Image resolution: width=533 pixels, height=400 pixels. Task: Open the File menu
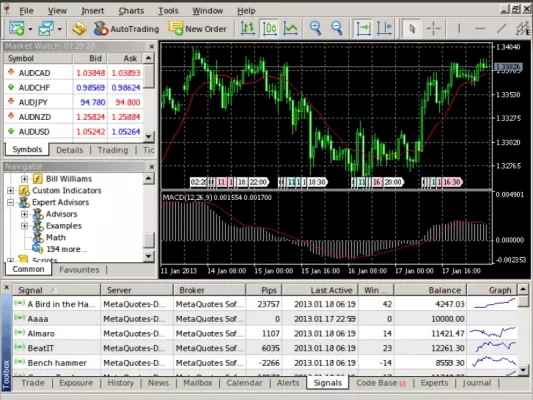[x=26, y=11]
